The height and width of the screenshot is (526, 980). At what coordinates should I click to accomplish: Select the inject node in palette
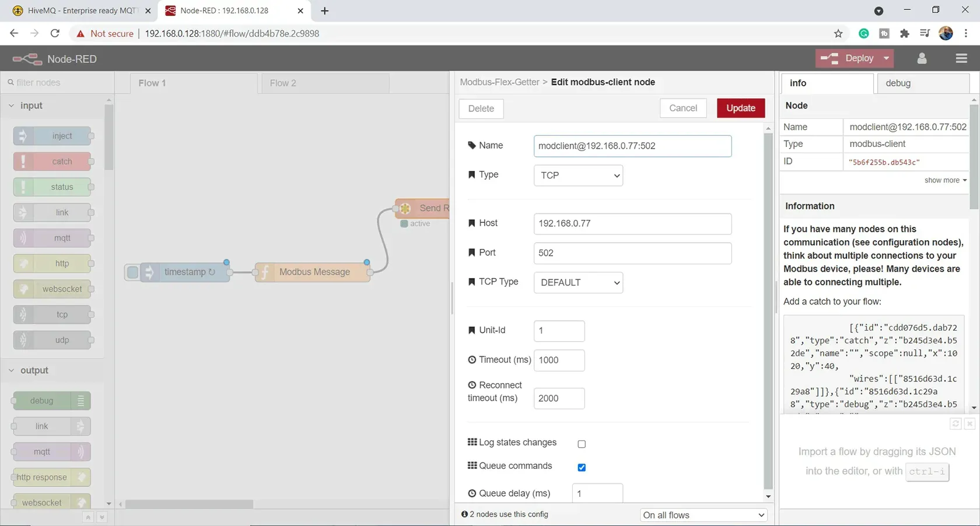tap(52, 136)
